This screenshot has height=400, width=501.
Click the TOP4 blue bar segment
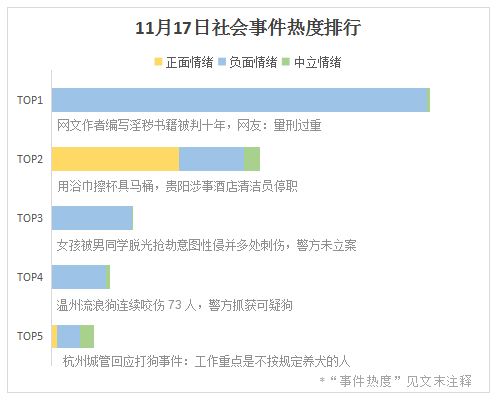(79, 277)
